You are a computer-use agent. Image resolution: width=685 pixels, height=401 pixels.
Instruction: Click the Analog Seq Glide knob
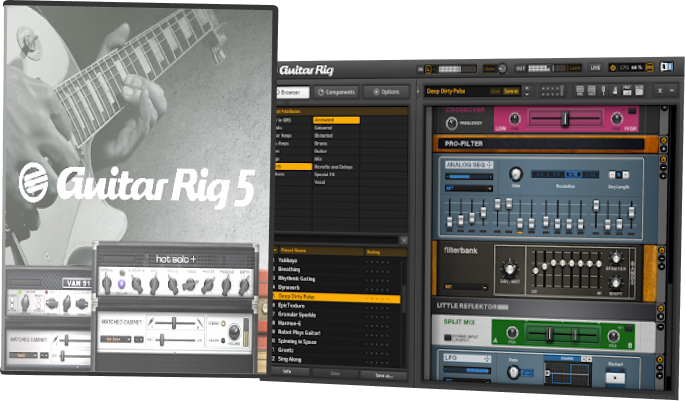click(x=515, y=174)
